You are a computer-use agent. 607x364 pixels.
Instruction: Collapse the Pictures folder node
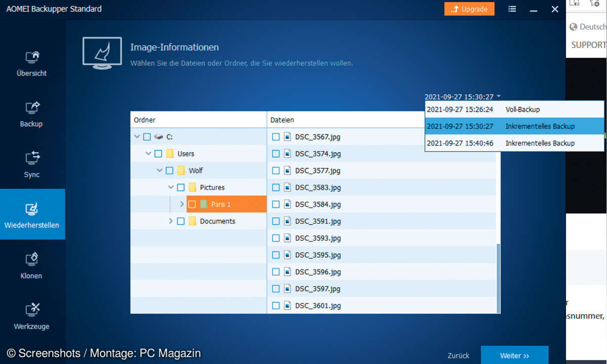pyautogui.click(x=170, y=188)
